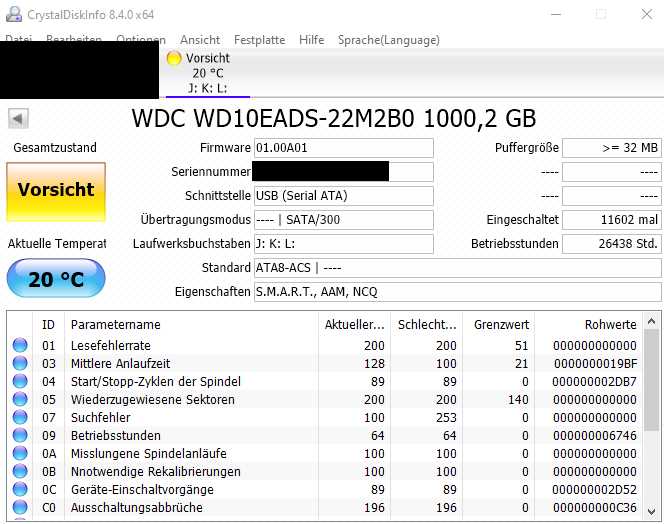Viewport: 664px width, 524px height.
Task: Select the Mittlere Anlaufzeit row text
Action: (120, 363)
